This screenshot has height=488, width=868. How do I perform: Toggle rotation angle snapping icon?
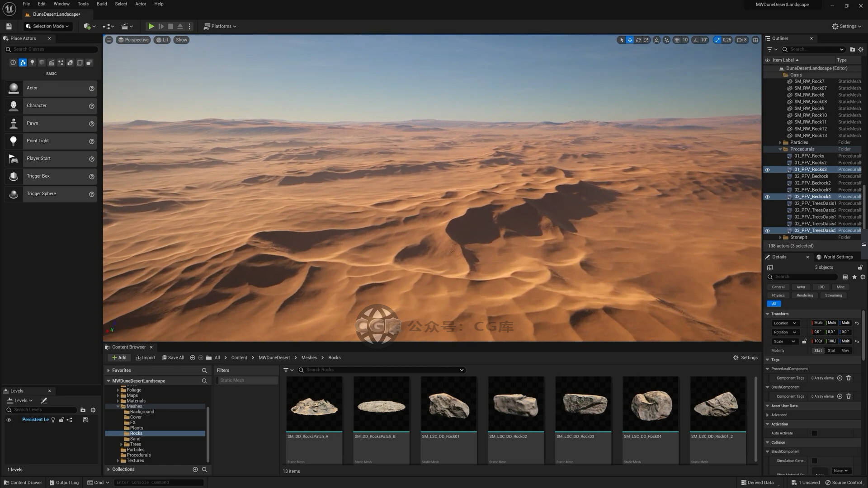(696, 40)
